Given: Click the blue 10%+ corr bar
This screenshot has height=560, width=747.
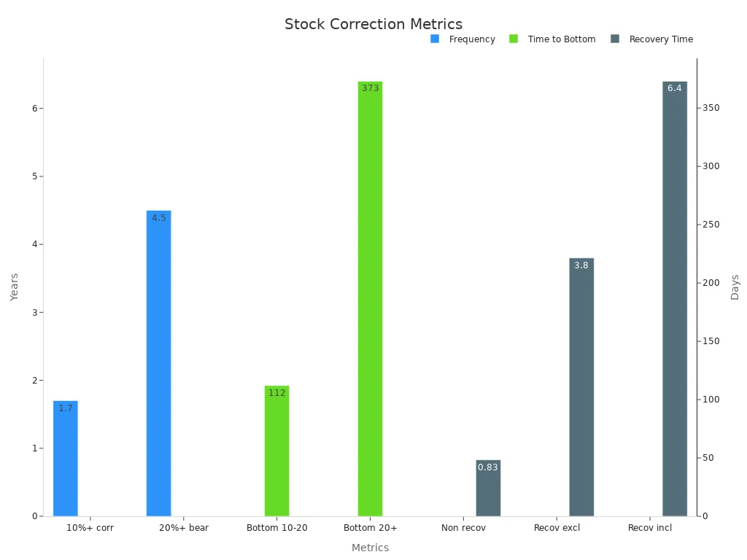Looking at the screenshot, I should pyautogui.click(x=66, y=459).
